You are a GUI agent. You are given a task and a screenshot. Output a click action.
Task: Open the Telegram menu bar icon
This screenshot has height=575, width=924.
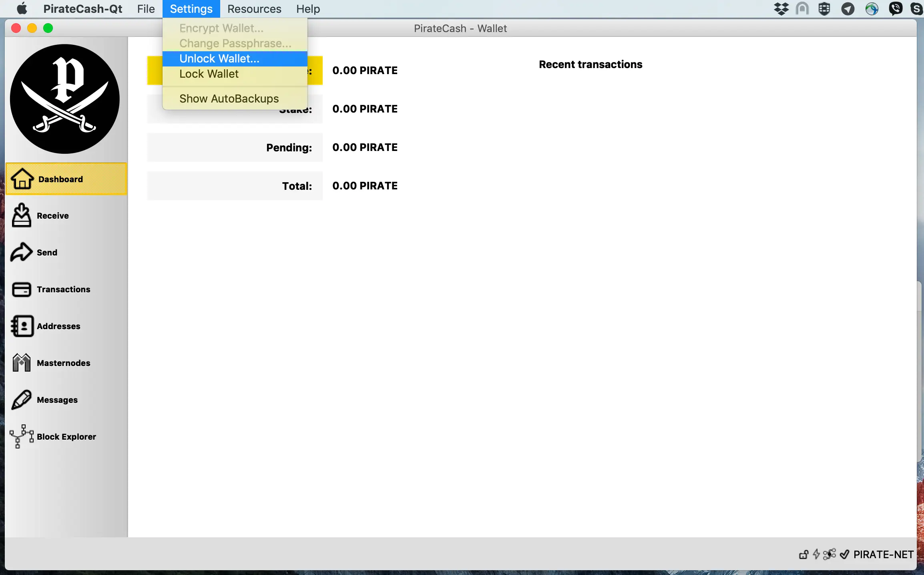[848, 9]
